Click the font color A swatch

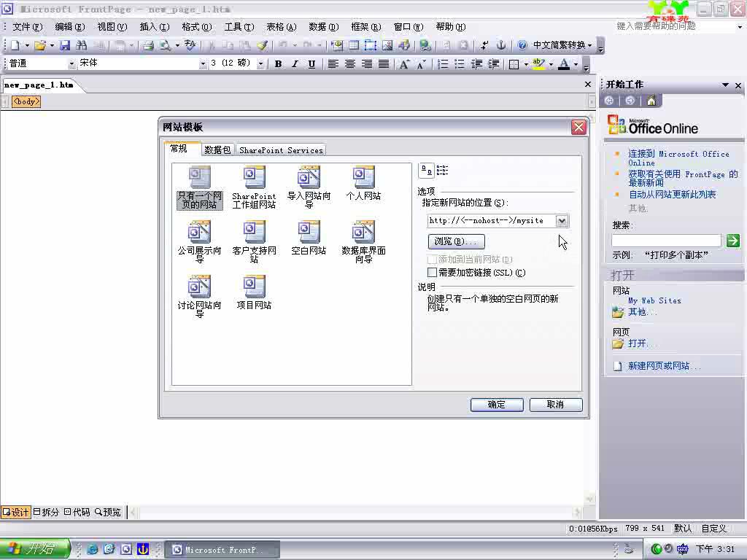(564, 64)
